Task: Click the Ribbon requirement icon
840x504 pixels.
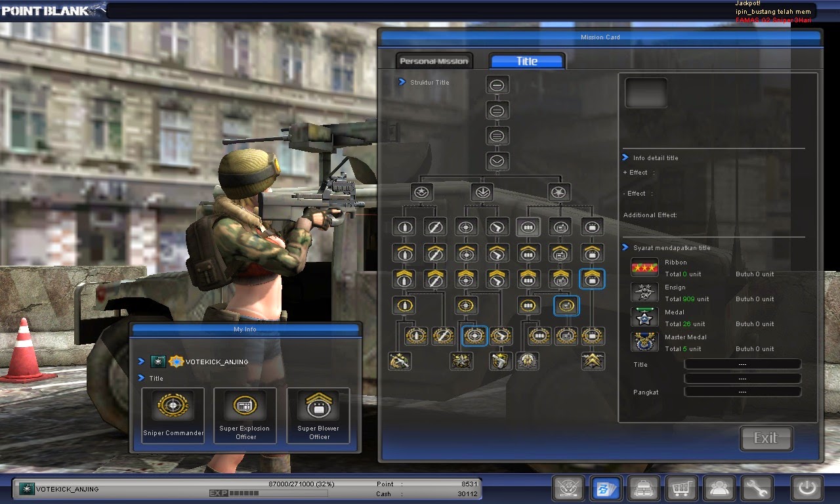Action: 644,266
